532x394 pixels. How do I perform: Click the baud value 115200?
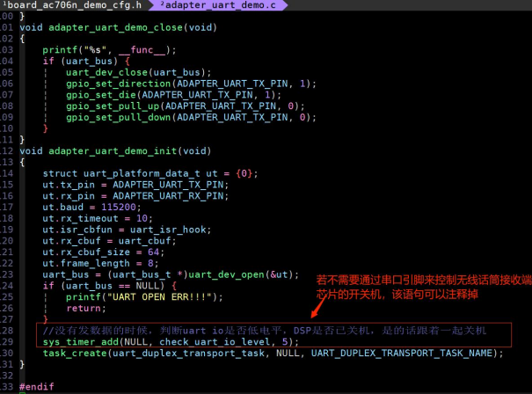[119, 207]
